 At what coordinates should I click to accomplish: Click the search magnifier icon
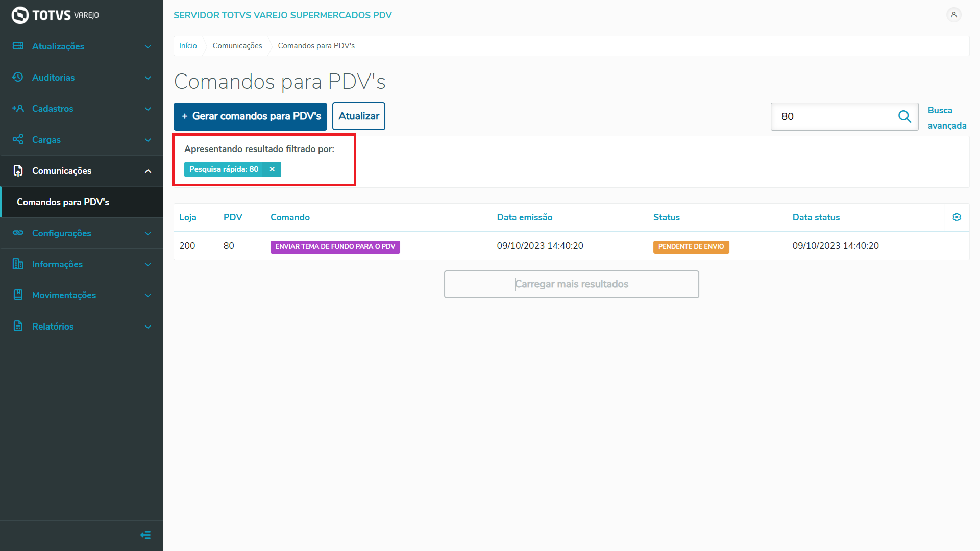(x=904, y=116)
